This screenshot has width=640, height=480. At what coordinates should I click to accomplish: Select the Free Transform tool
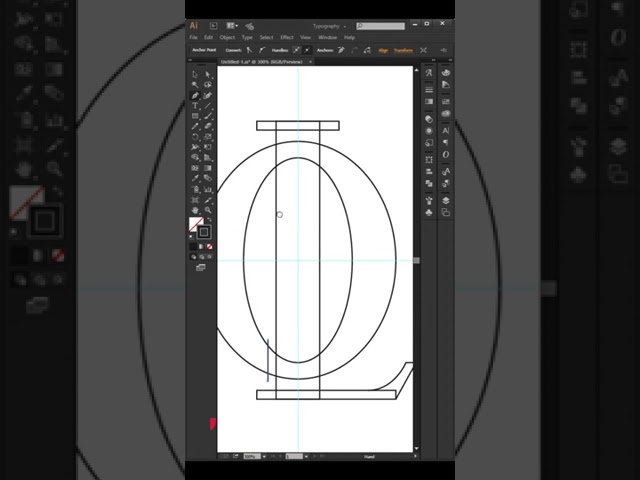tap(208, 147)
